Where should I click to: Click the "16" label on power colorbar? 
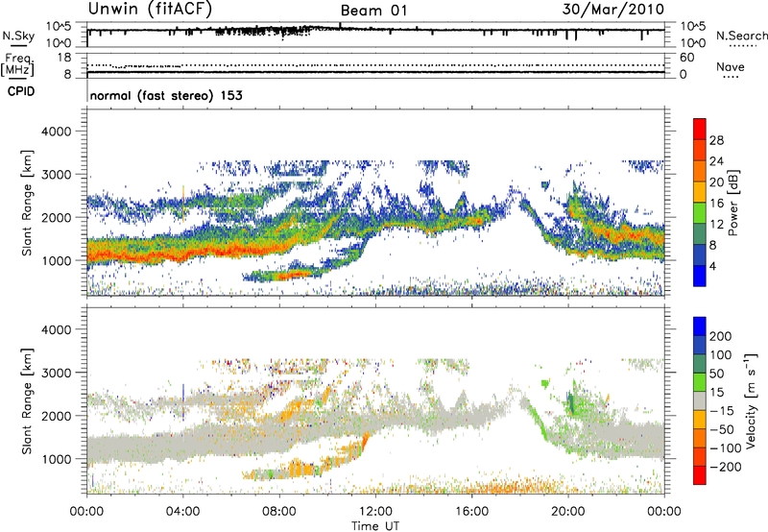716,204
